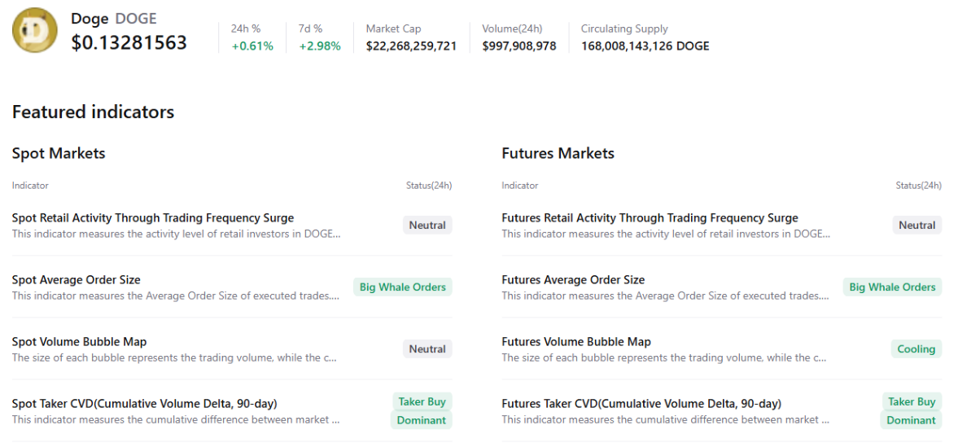Click Futures Markets Big Whale Orders badge
The image size is (980, 447).
892,287
